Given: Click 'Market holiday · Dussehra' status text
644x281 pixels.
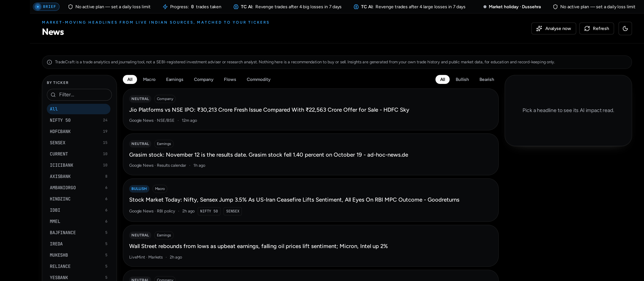Looking at the screenshot, I should 514,7.
